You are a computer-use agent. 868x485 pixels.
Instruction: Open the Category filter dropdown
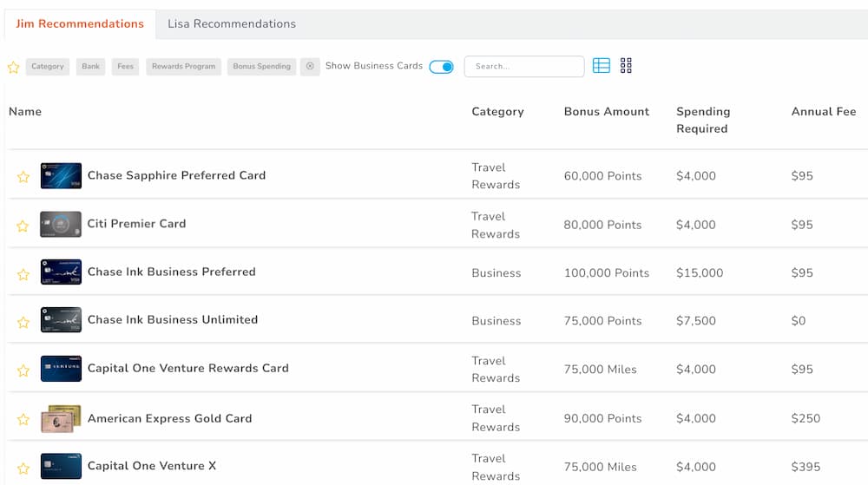tap(48, 66)
